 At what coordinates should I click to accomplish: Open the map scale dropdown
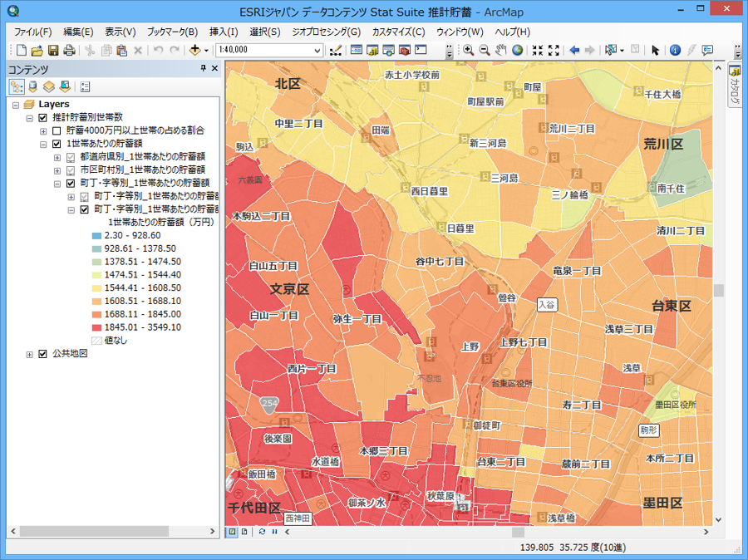pyautogui.click(x=317, y=50)
